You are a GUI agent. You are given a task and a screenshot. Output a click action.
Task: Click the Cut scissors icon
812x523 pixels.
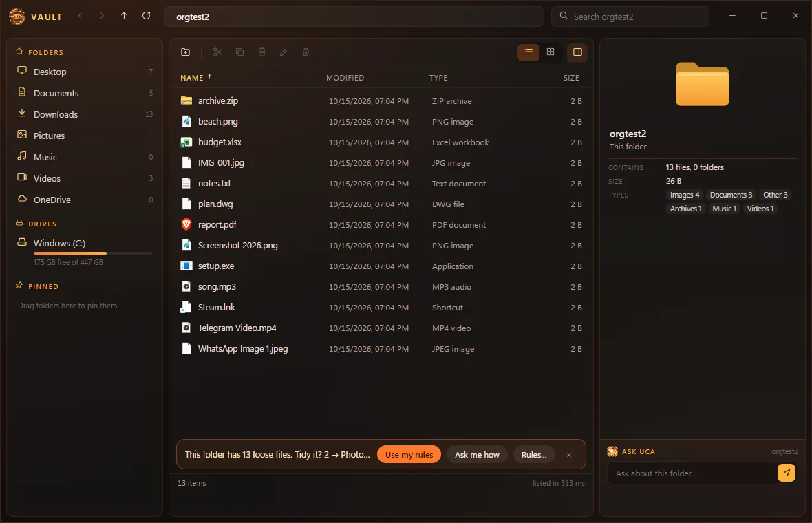pyautogui.click(x=217, y=52)
